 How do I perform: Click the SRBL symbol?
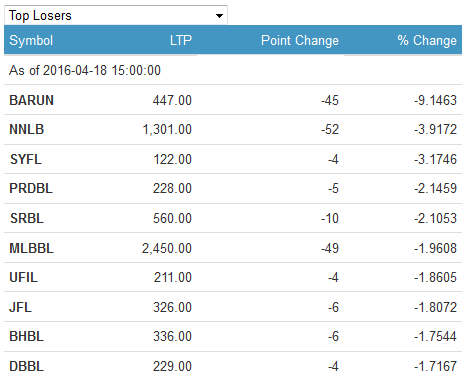[27, 218]
